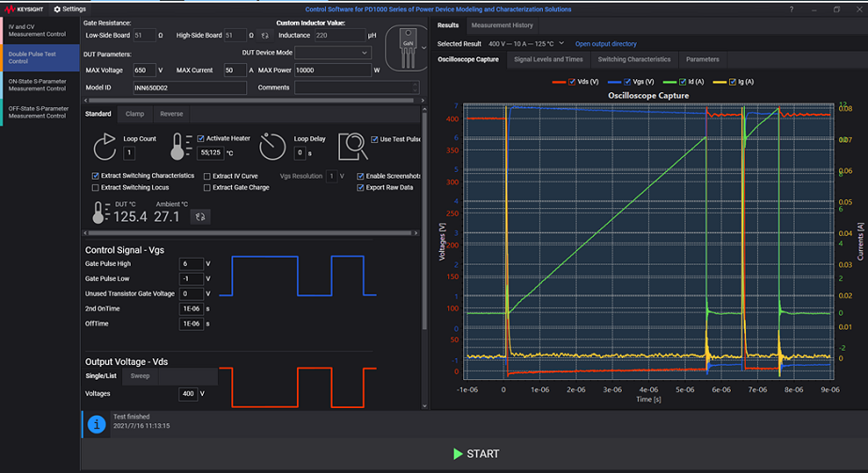This screenshot has width=868, height=473.
Task: Enable the Extract IV Curve checkbox
Action: pos(208,176)
